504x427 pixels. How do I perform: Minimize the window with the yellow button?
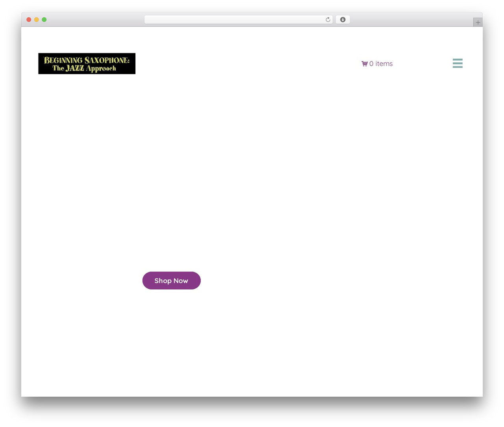36,20
